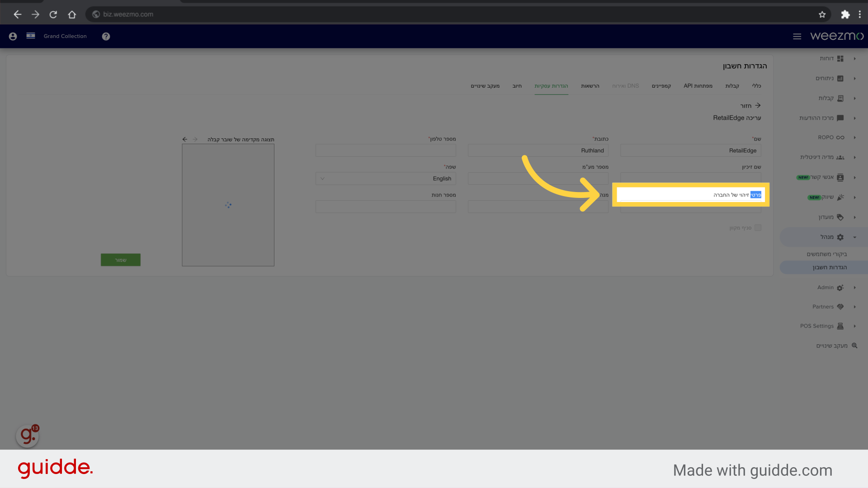Viewport: 868px width, 488px height.
Task: Click the מרכז ההודעות chat bubble icon
Action: click(840, 118)
